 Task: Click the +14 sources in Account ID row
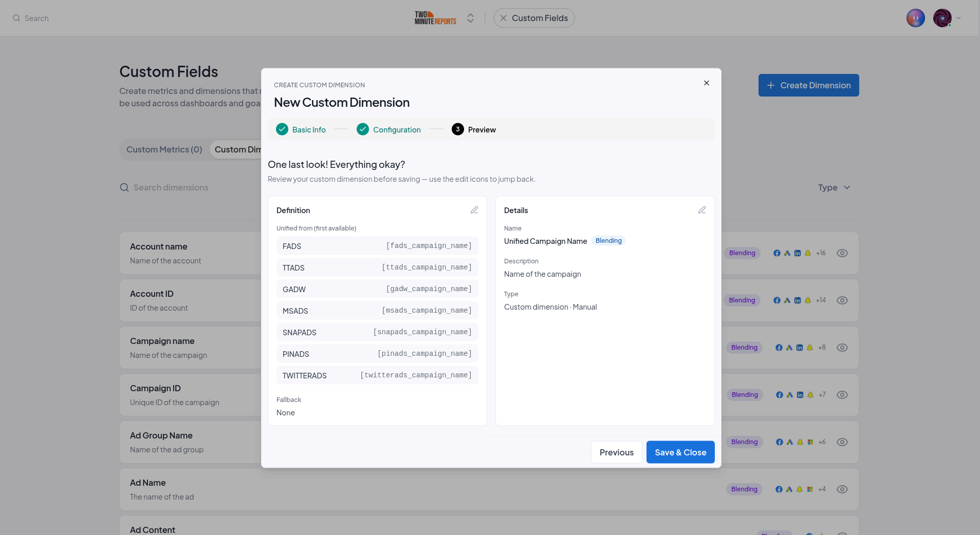pos(821,300)
